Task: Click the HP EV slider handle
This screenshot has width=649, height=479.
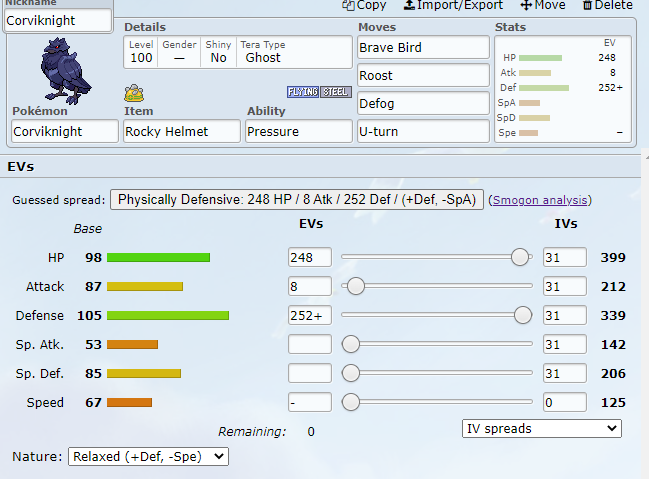Action: pyautogui.click(x=520, y=257)
